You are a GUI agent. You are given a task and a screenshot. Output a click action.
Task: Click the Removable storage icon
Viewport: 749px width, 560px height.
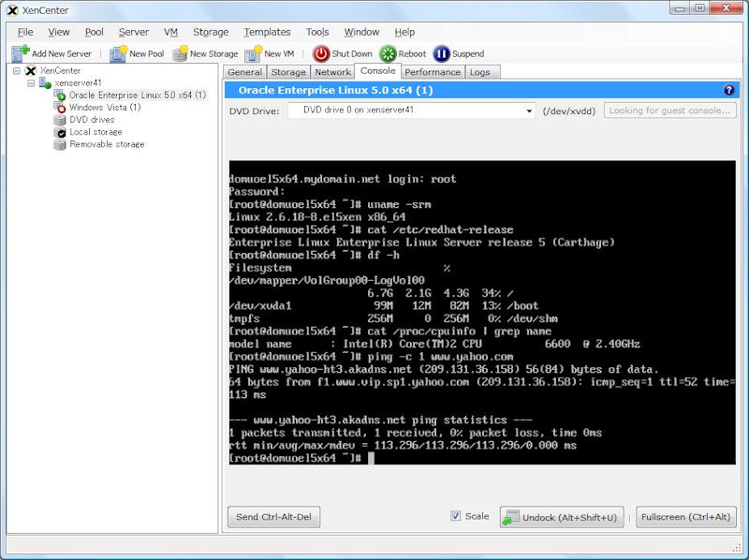click(60, 144)
